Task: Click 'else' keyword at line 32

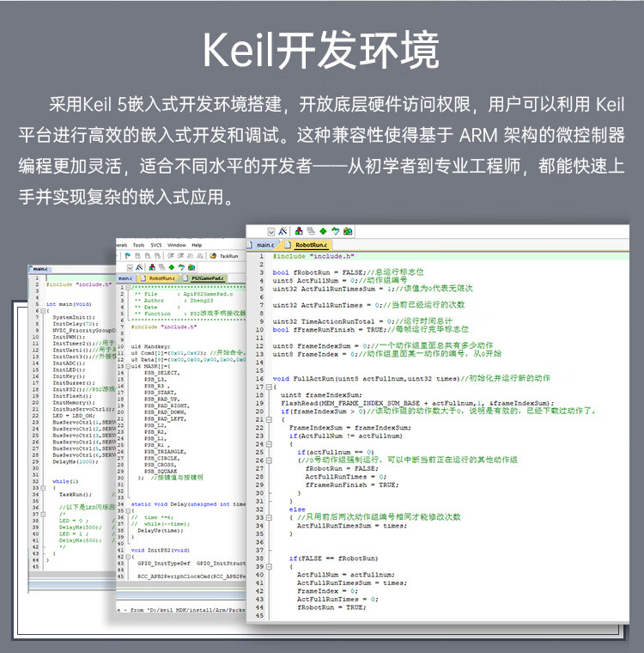Action: click(x=297, y=510)
